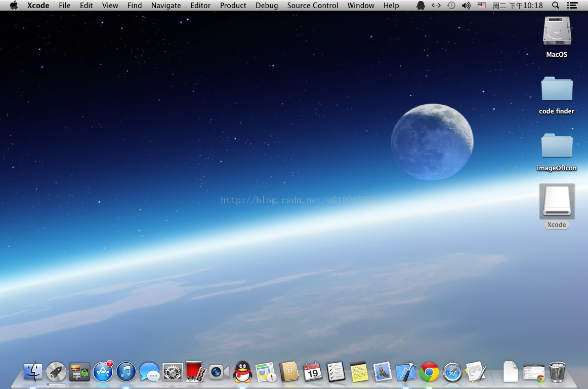Viewport: 588px width, 389px height.
Task: Open the volume control in menu bar
Action: pos(466,6)
